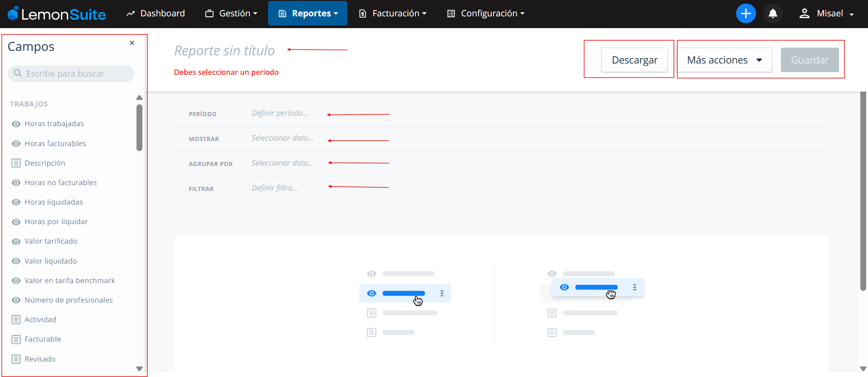The height and width of the screenshot is (377, 868).
Task: Click the Campos list scrollbar thumb
Action: click(139, 127)
